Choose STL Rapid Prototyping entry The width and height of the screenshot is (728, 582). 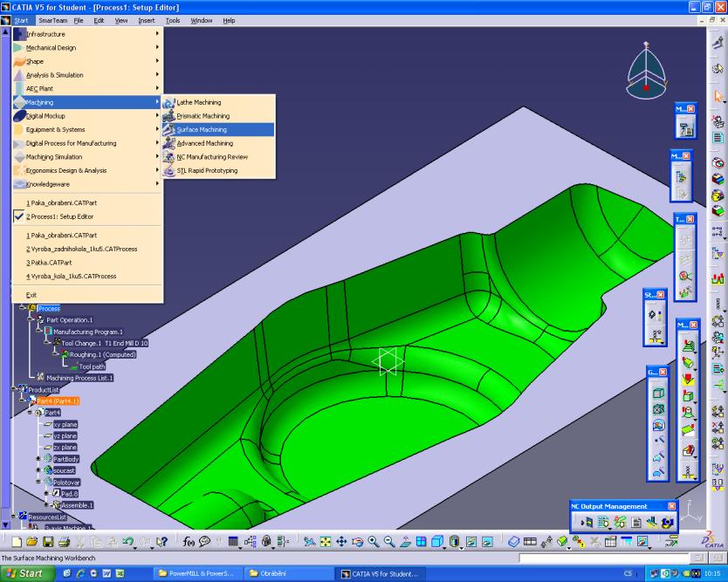pos(218,170)
